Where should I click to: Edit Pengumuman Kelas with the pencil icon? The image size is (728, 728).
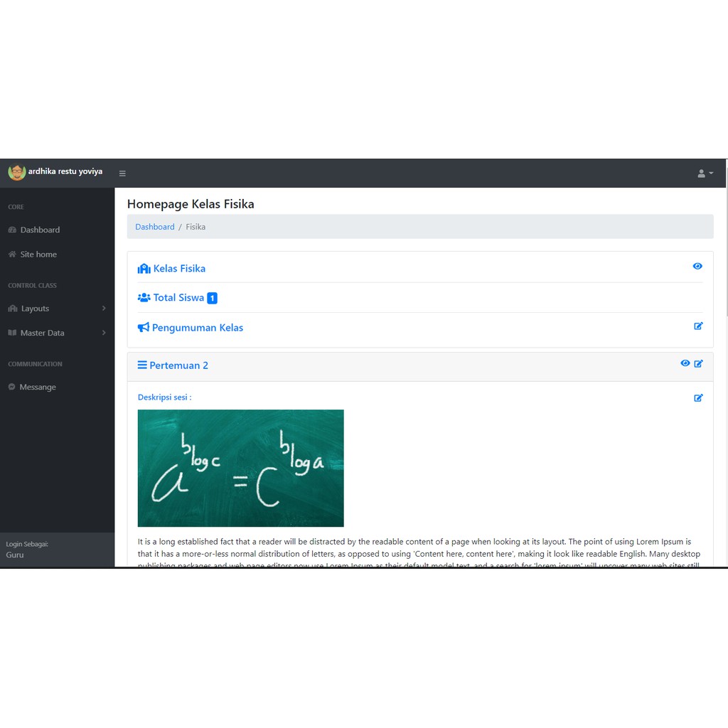(698, 326)
